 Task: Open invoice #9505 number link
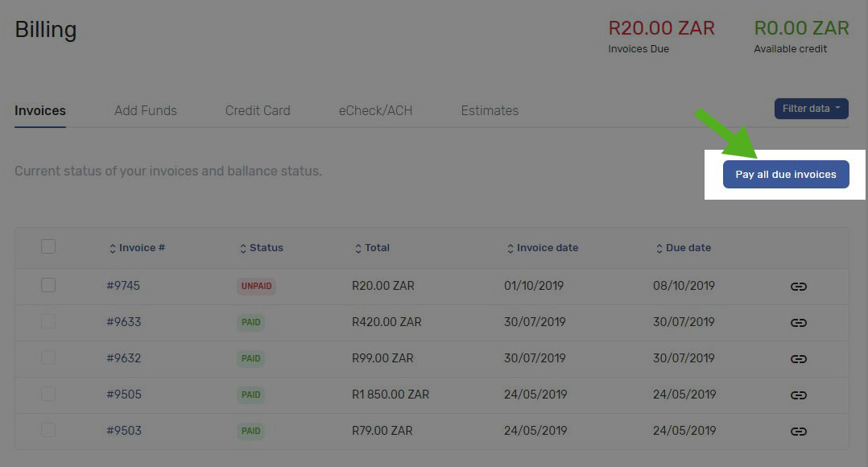tap(124, 395)
